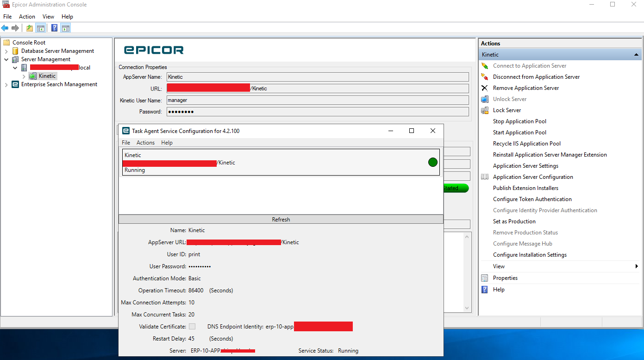644x360 pixels.
Task: Click Recycle IIS Application Pool action
Action: pos(527,144)
